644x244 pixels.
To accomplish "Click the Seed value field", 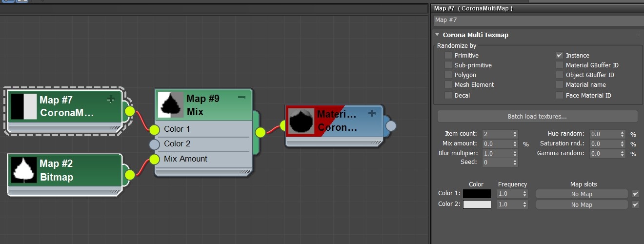I will click(497, 163).
